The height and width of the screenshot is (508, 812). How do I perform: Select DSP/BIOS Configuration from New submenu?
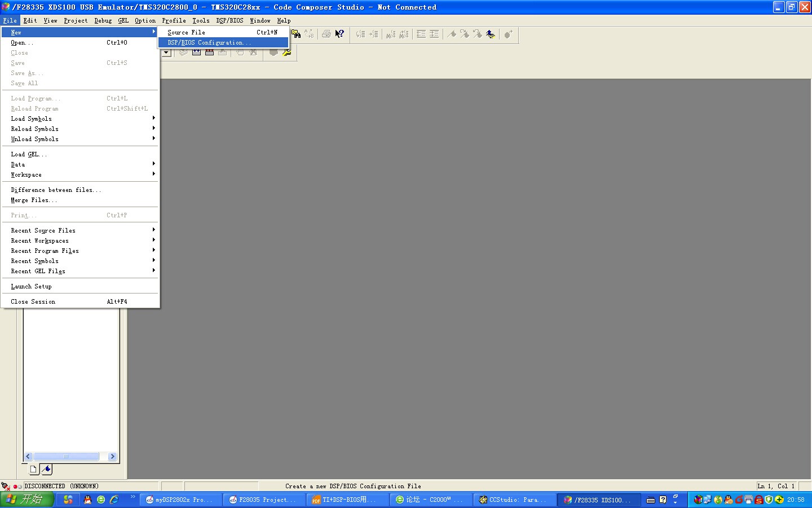[x=223, y=42]
